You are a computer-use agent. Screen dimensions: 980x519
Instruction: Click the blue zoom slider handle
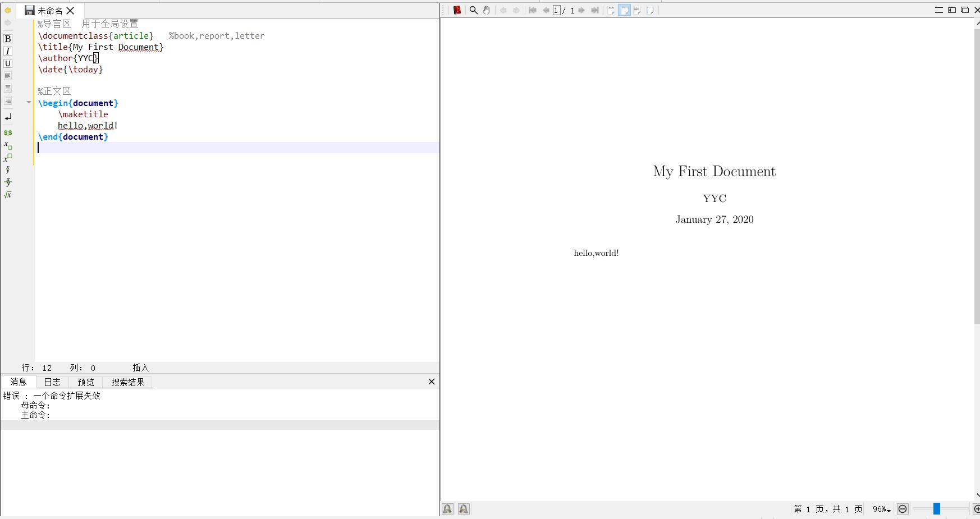click(x=937, y=509)
